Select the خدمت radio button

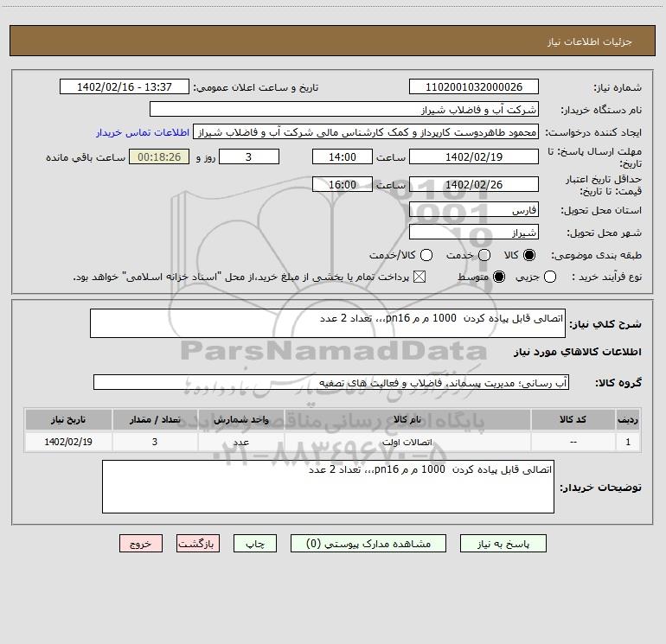pyautogui.click(x=484, y=255)
